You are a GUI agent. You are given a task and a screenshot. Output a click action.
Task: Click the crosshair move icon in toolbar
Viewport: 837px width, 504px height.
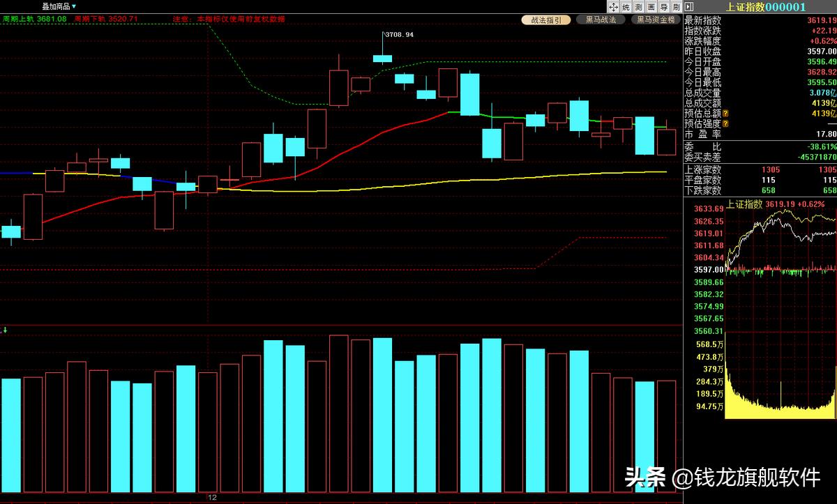614,6
